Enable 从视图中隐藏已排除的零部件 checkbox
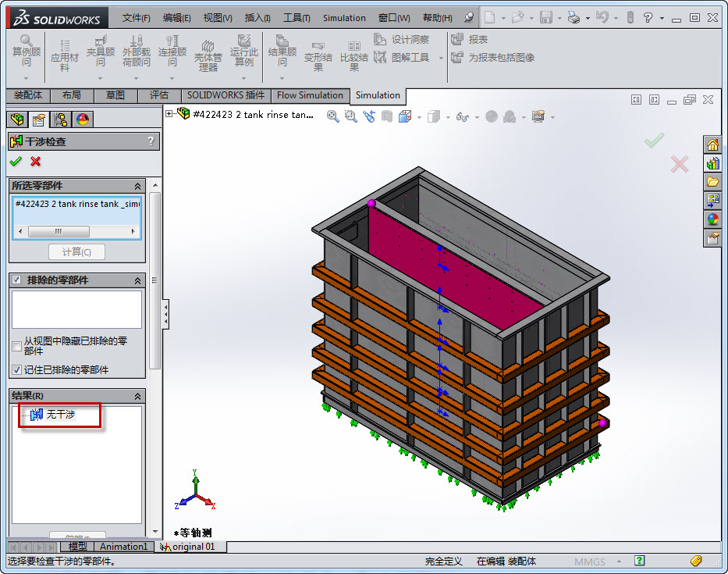This screenshot has width=728, height=574. pos(17,346)
